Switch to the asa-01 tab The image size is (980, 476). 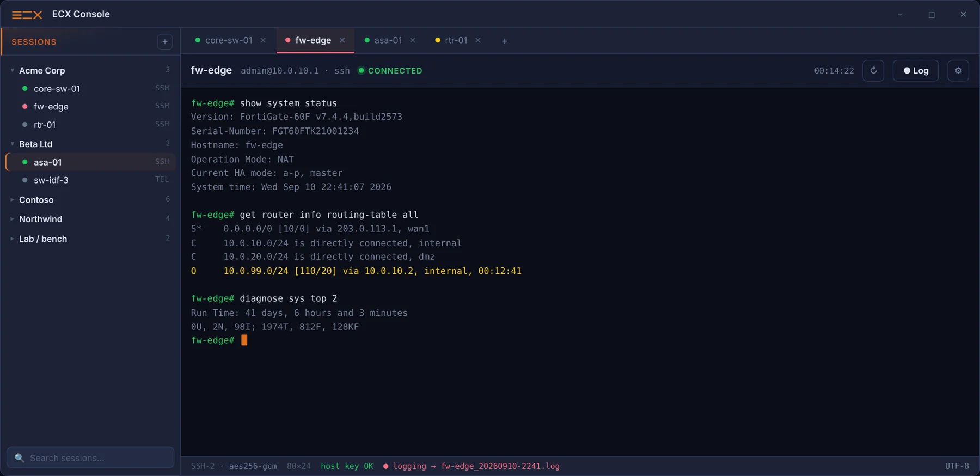click(x=389, y=40)
